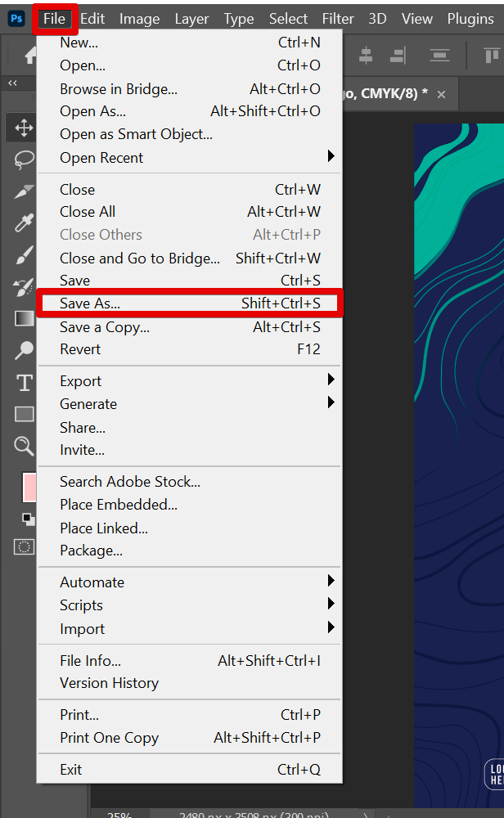Screen dimensions: 504x818
Task: Open the foreground color swatch
Action: coord(27,487)
